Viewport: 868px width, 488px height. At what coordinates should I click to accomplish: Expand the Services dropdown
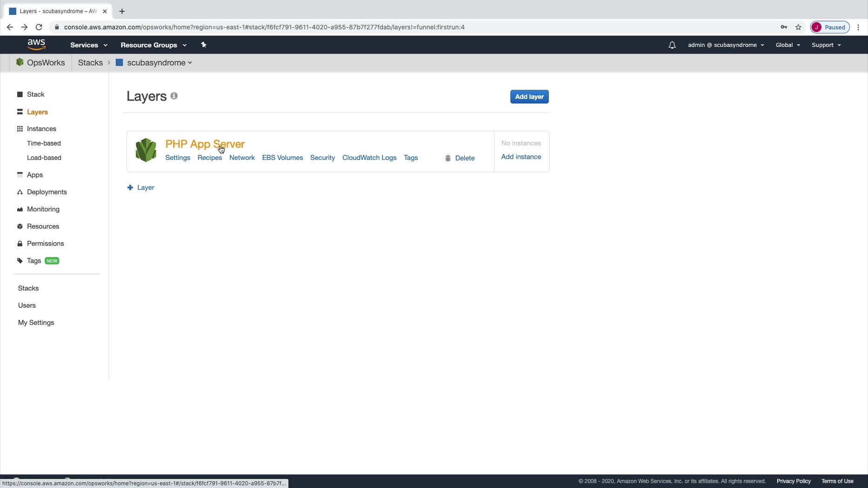[89, 45]
